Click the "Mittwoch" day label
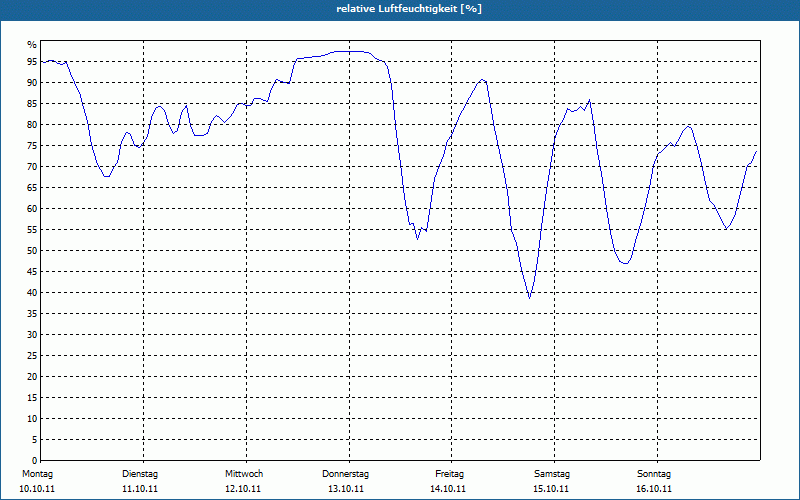Viewport: 800px width, 500px height. [x=244, y=474]
